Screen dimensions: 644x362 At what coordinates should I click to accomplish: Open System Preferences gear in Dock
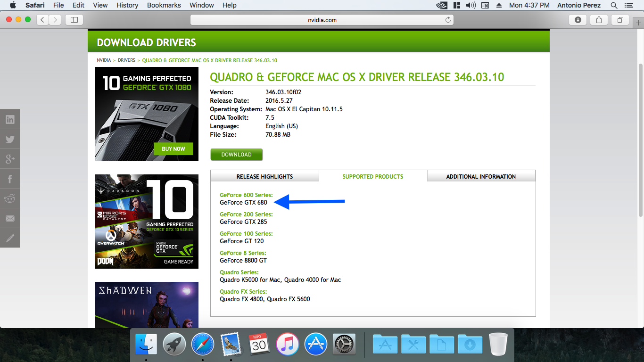pyautogui.click(x=344, y=345)
